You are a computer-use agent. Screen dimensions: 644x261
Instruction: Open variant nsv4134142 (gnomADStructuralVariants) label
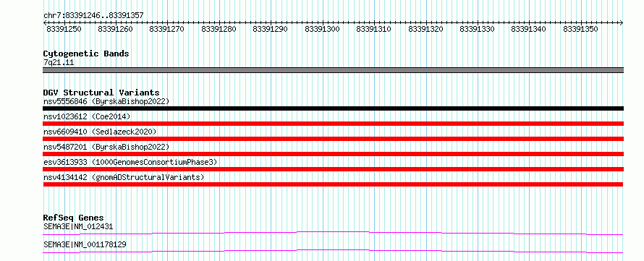point(124,177)
